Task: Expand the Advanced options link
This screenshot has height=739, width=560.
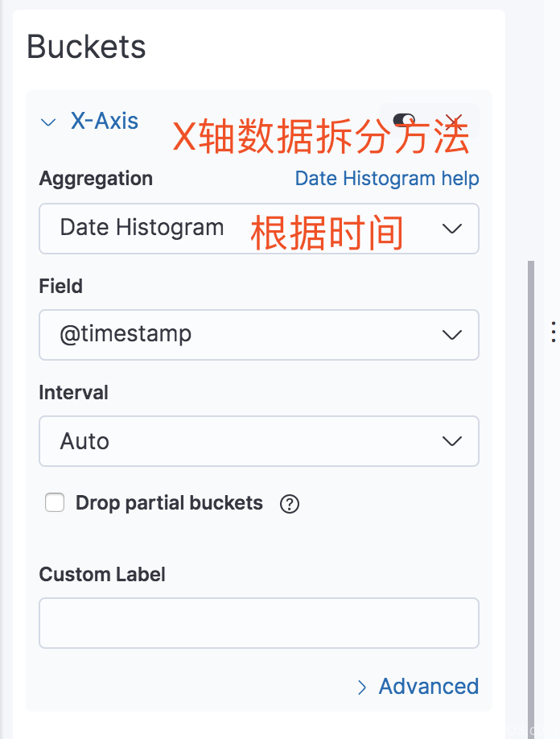Action: click(429, 686)
